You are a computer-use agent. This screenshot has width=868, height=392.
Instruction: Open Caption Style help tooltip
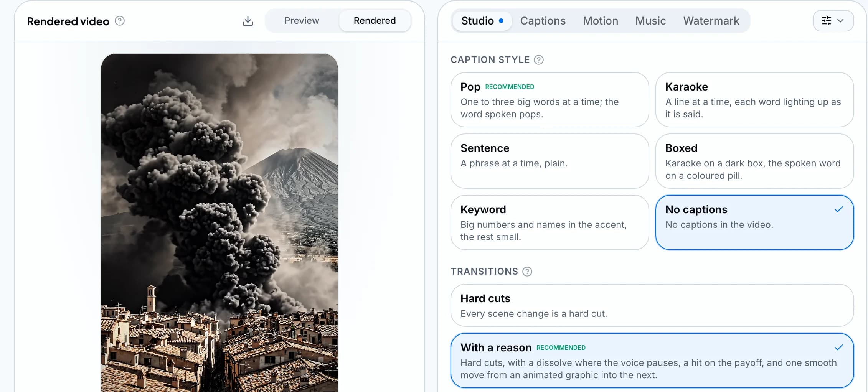[539, 60]
